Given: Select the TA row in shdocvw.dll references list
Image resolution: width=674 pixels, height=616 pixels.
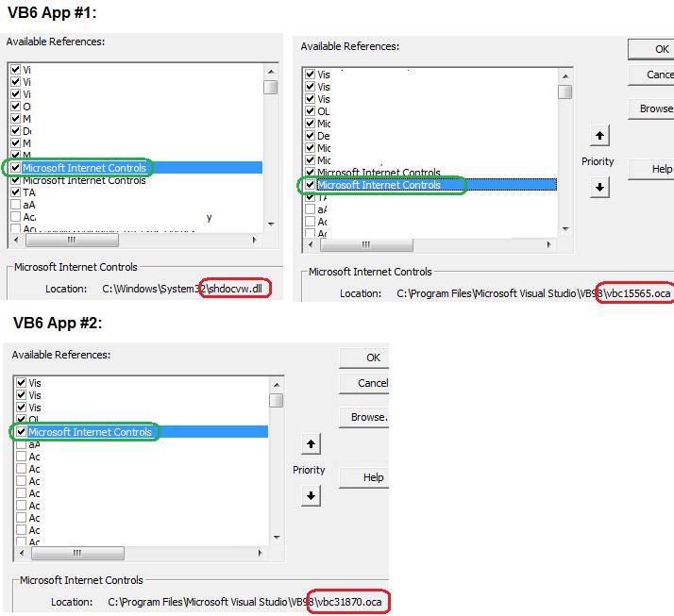Looking at the screenshot, I should click(x=29, y=192).
